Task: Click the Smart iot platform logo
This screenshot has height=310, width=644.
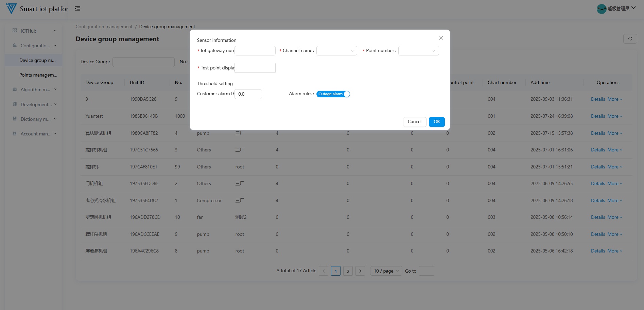Action: 11,9
